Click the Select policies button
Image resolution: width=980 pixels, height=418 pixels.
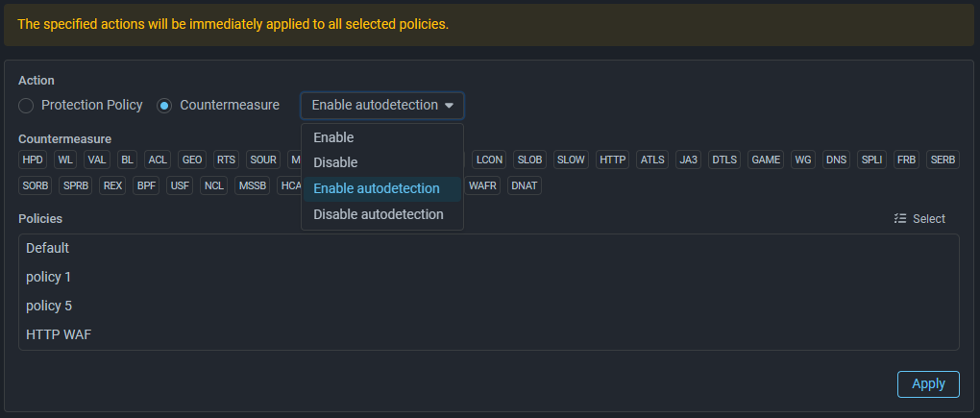pyautogui.click(x=919, y=219)
